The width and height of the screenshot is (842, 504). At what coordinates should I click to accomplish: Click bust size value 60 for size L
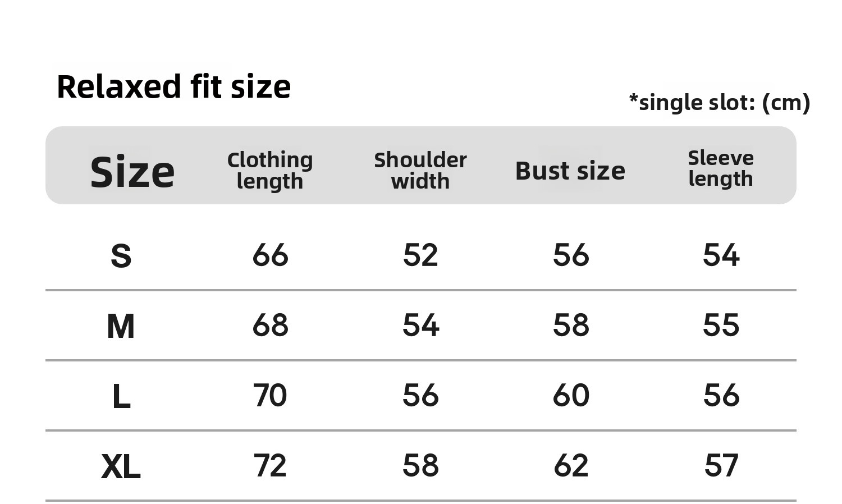(571, 396)
